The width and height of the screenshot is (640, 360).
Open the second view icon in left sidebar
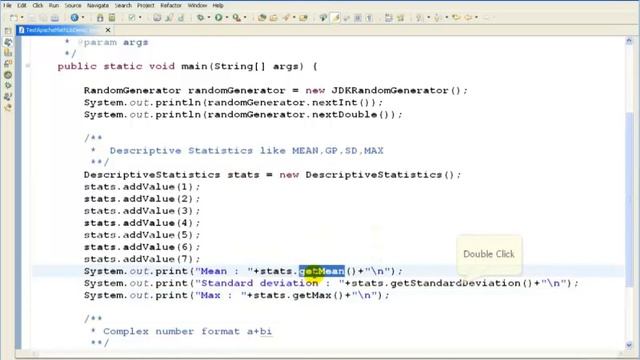pos(8,53)
